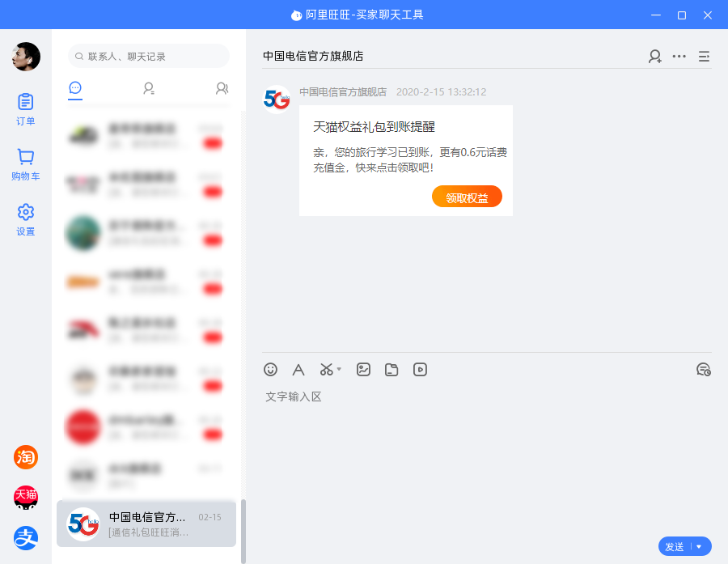Send an image using the picture icon

(x=363, y=370)
